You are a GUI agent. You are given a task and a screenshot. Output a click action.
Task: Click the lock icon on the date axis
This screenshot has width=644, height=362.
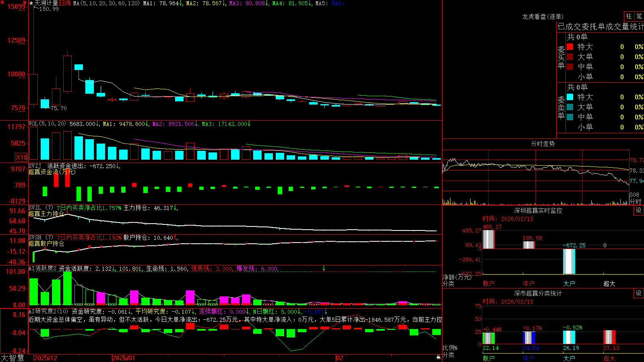[x=439, y=357]
